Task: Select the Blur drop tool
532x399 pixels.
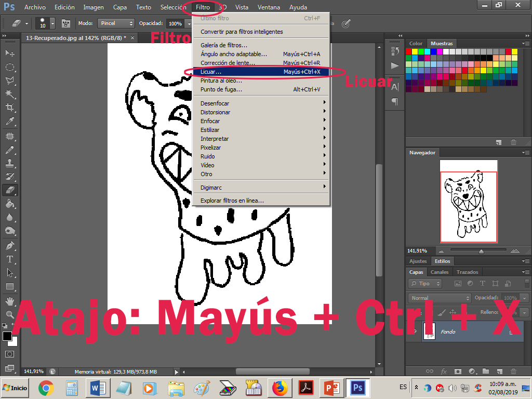Action: coord(10,217)
